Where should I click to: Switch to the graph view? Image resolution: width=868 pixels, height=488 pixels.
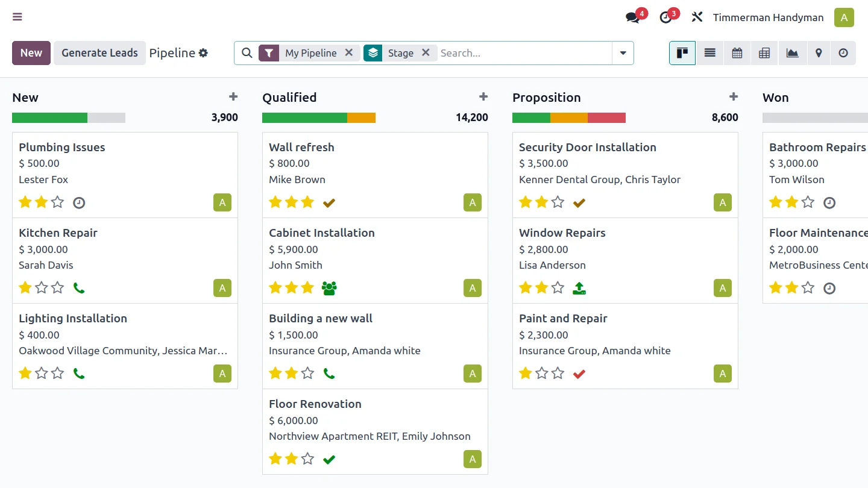(x=792, y=53)
